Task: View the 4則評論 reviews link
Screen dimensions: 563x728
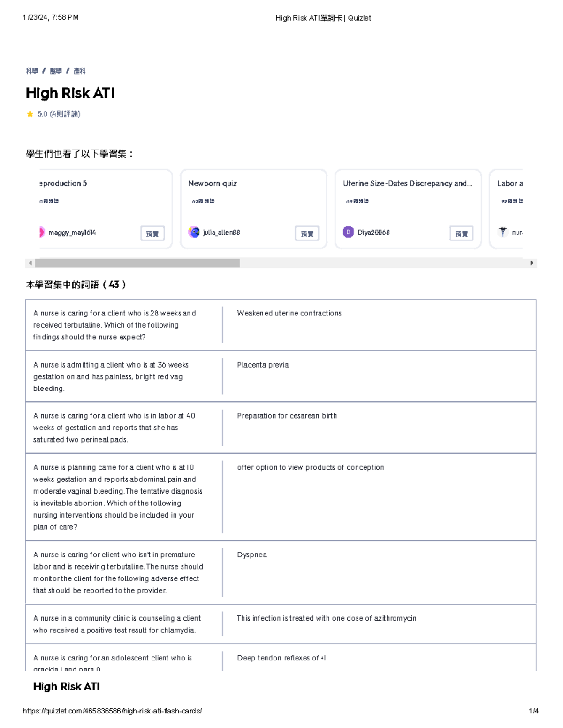Action: (x=65, y=114)
